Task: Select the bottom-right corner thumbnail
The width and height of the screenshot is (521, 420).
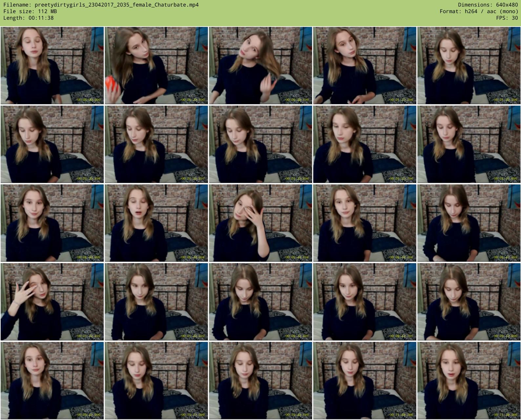Action: tap(469, 380)
